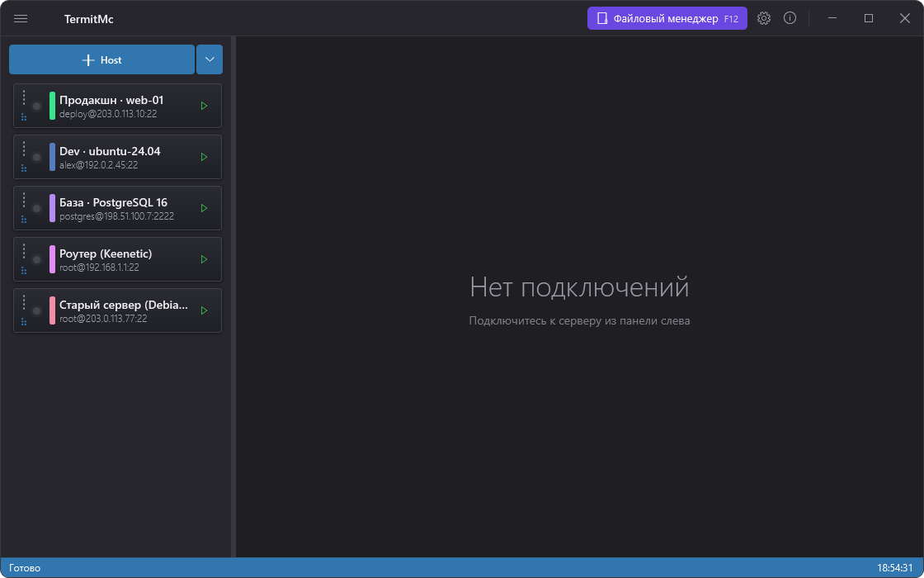Close the TermitMc window
The image size is (924, 578).
pyautogui.click(x=905, y=18)
